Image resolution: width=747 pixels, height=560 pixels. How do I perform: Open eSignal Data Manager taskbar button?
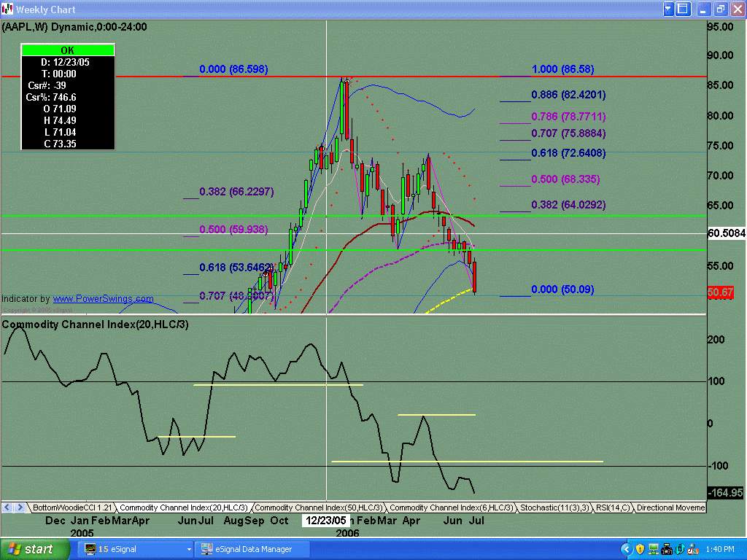253,549
